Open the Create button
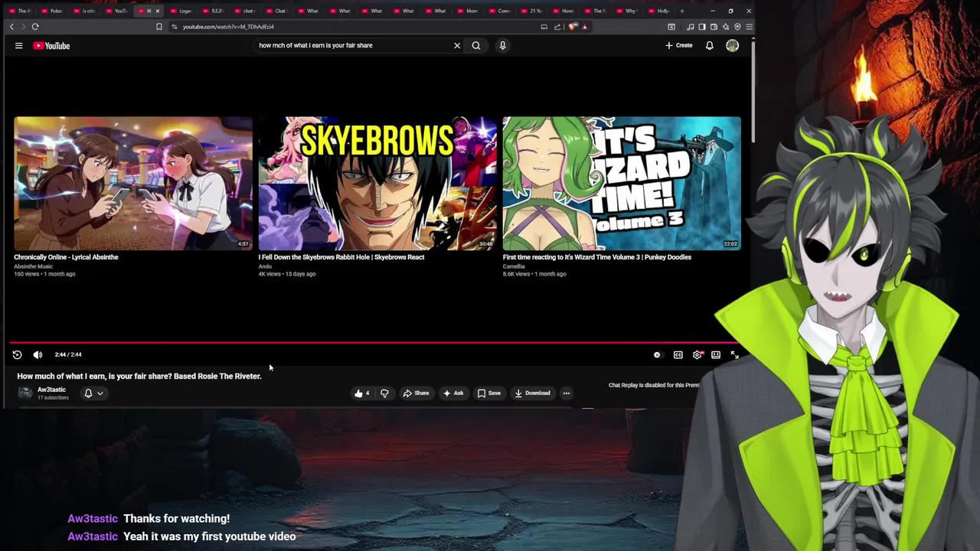 (x=679, y=45)
